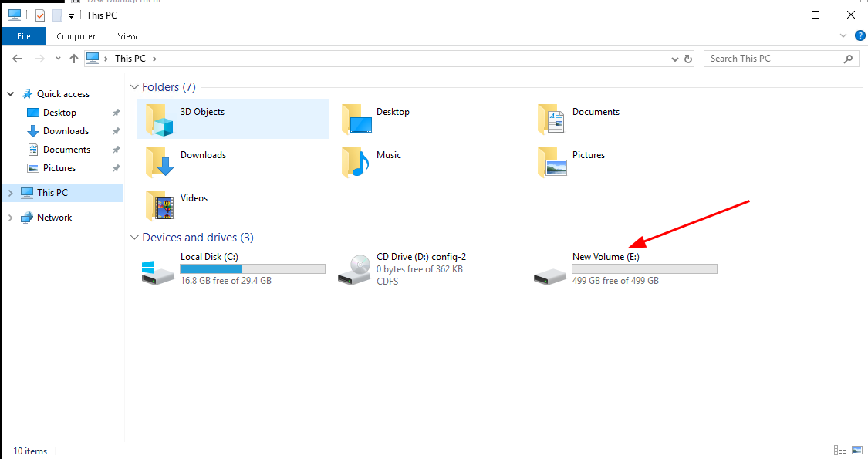This screenshot has height=459, width=868.
Task: Open the Videos folder
Action: click(194, 199)
